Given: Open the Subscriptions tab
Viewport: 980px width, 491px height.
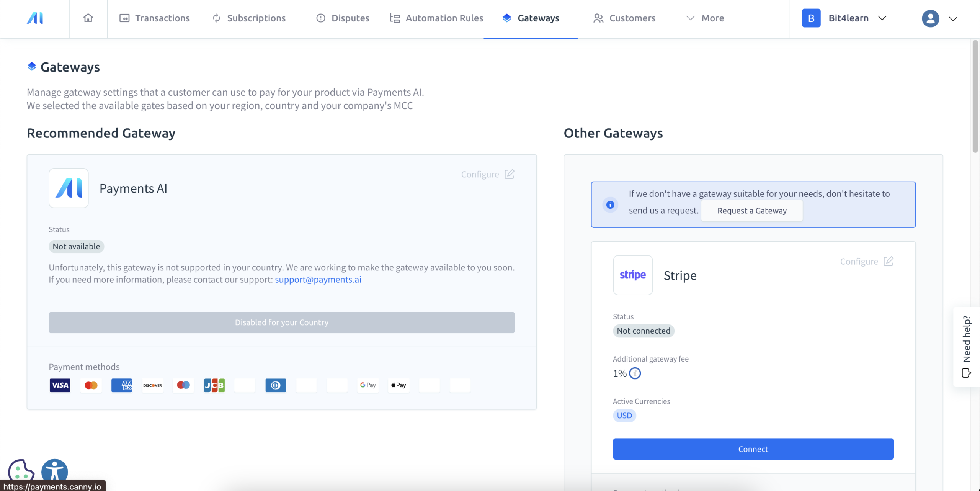Looking at the screenshot, I should 249,18.
